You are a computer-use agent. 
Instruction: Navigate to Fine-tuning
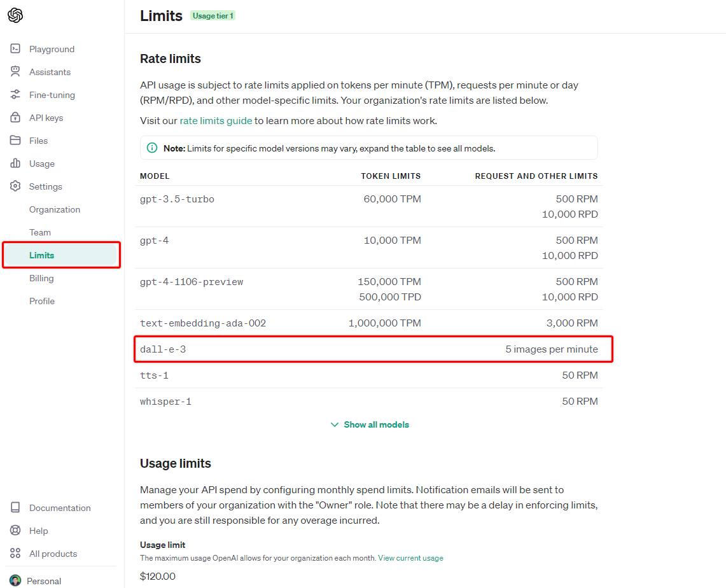point(52,95)
